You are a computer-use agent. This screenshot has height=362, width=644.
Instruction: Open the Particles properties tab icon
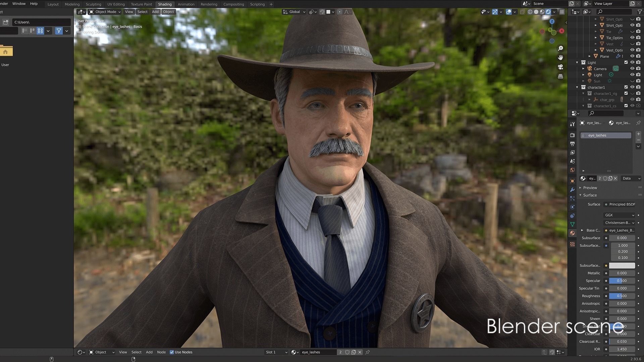tap(572, 198)
